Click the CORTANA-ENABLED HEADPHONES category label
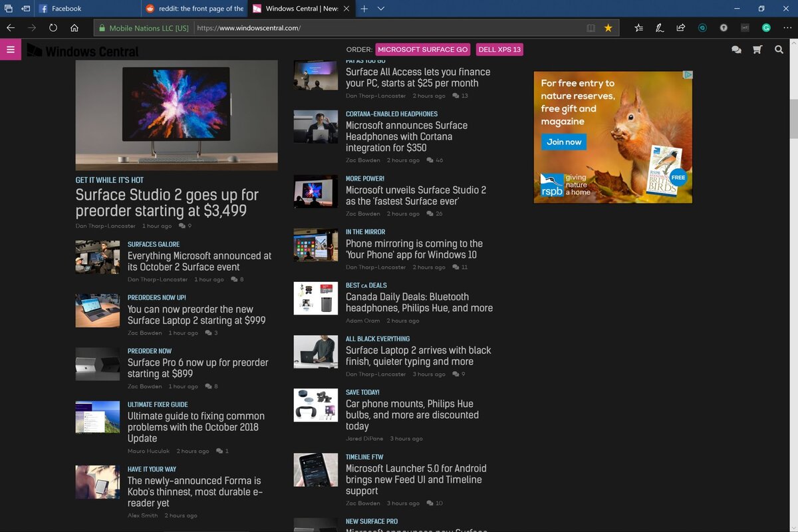The height and width of the screenshot is (532, 798). [x=392, y=114]
